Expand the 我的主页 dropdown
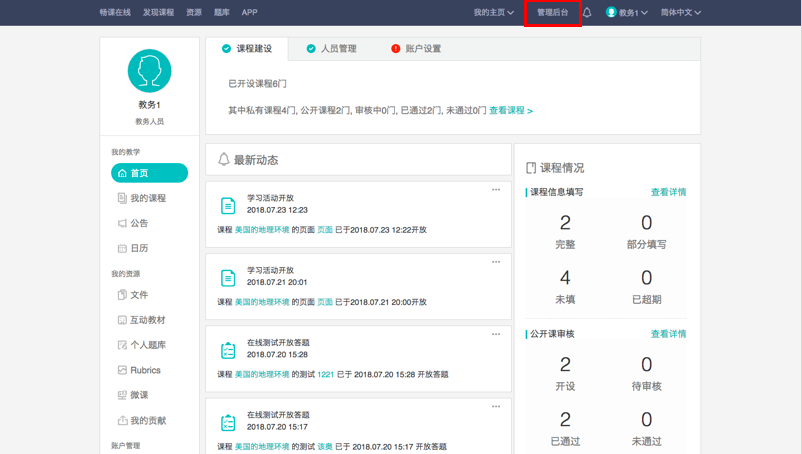 click(493, 13)
